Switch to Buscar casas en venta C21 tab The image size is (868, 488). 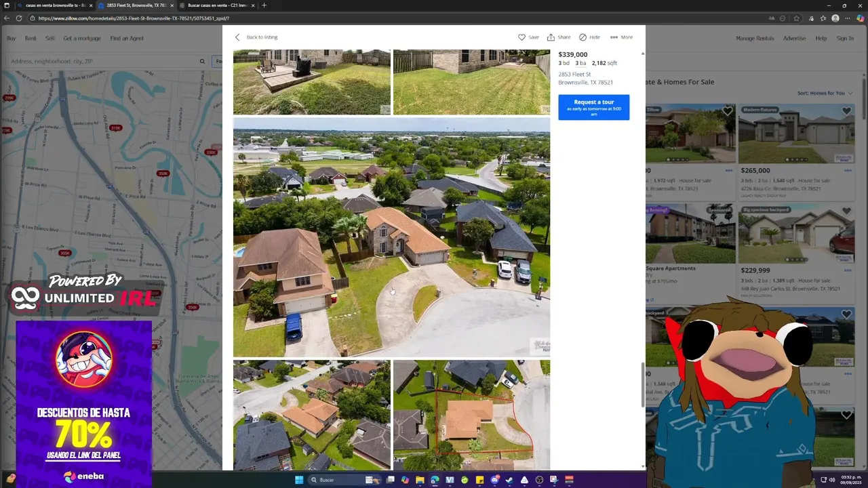click(217, 5)
